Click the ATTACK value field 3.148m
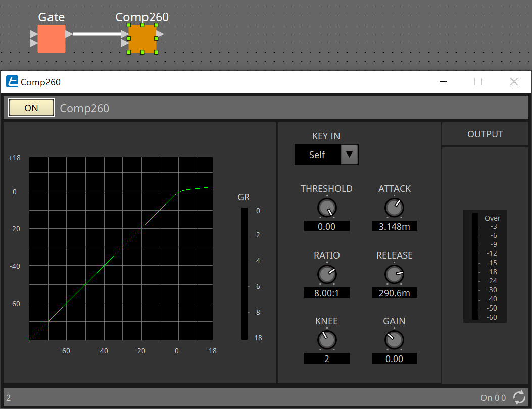Image resolution: width=532 pixels, height=409 pixels. pyautogui.click(x=394, y=227)
